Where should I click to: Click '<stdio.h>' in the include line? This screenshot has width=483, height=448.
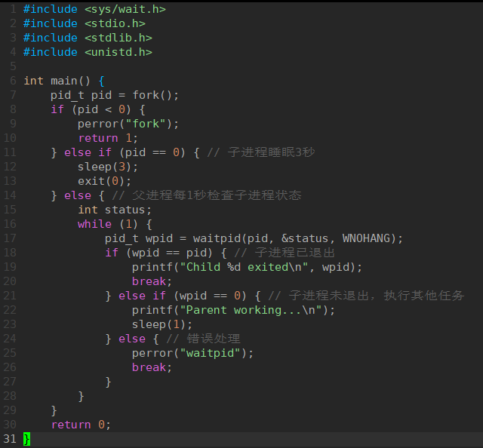[115, 23]
